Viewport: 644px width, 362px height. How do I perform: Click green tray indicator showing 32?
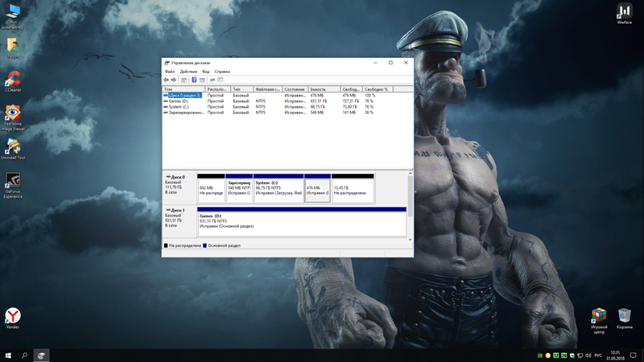[x=555, y=356]
